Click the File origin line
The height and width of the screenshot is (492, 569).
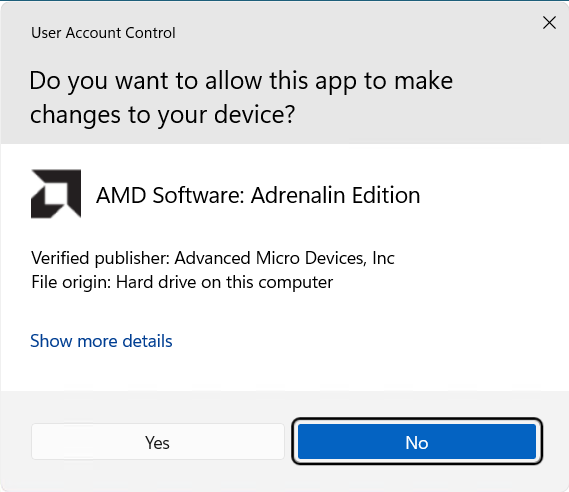coord(182,282)
